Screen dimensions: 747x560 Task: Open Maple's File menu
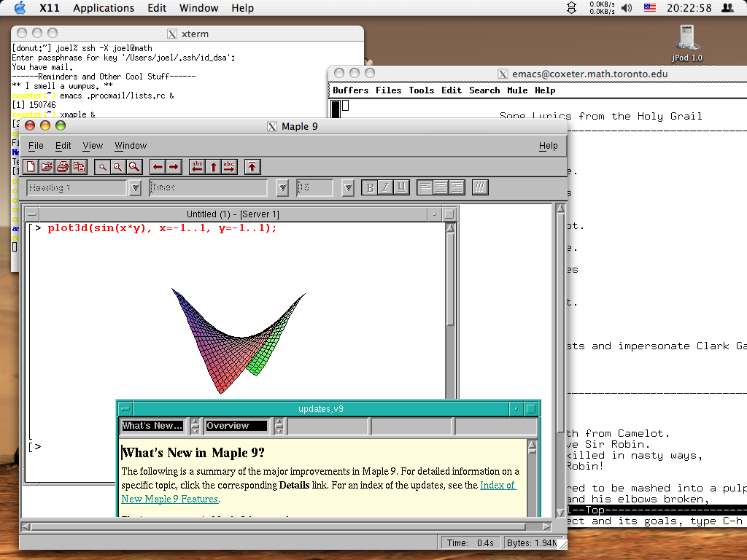pos(36,146)
